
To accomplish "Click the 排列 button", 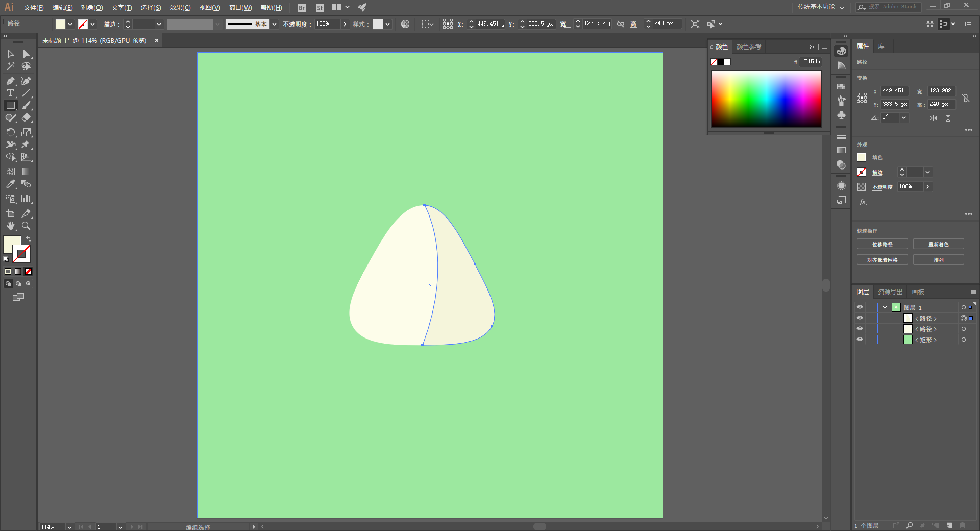I will pos(939,260).
